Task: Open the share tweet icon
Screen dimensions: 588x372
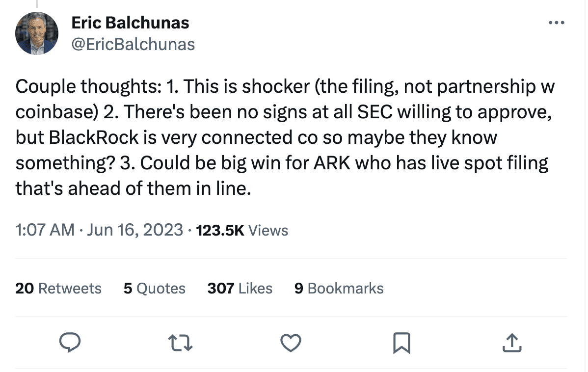Action: [x=512, y=343]
